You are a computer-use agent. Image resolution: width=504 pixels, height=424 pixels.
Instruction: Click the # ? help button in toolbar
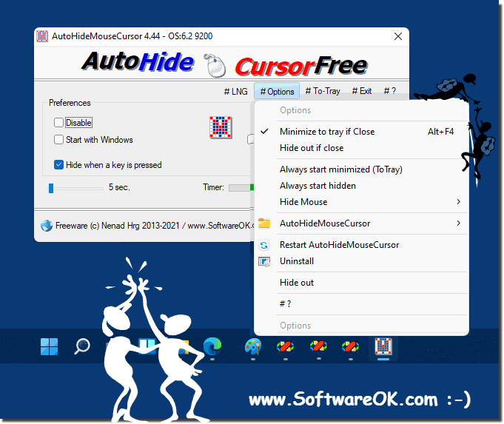click(x=389, y=91)
